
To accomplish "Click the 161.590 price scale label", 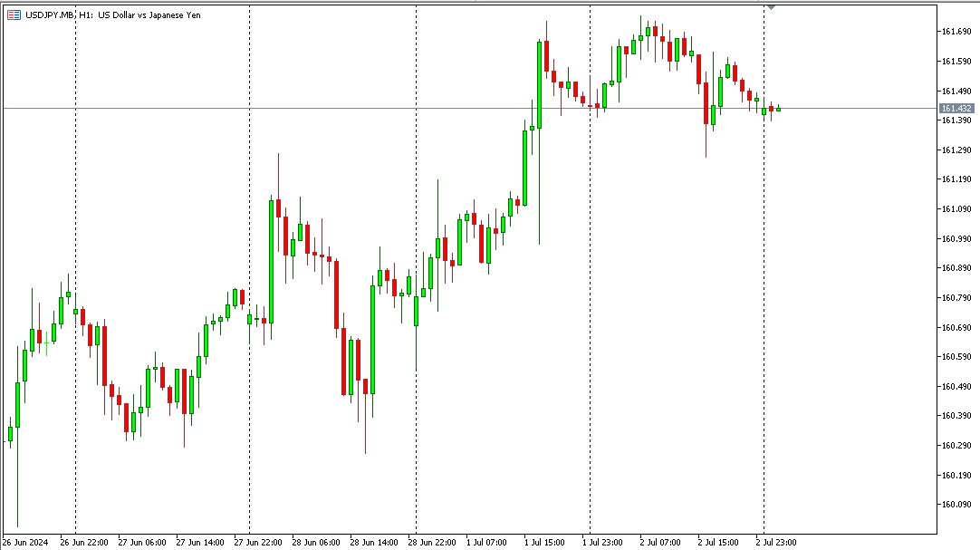I will (956, 62).
